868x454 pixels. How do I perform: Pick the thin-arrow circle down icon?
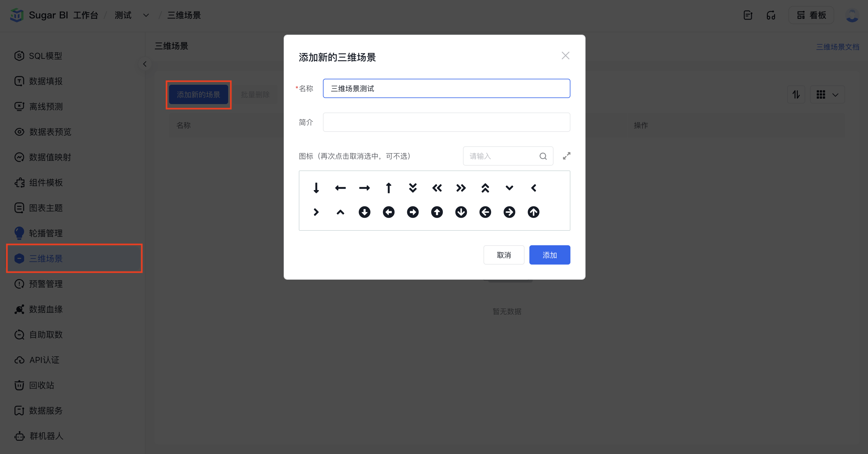point(461,212)
